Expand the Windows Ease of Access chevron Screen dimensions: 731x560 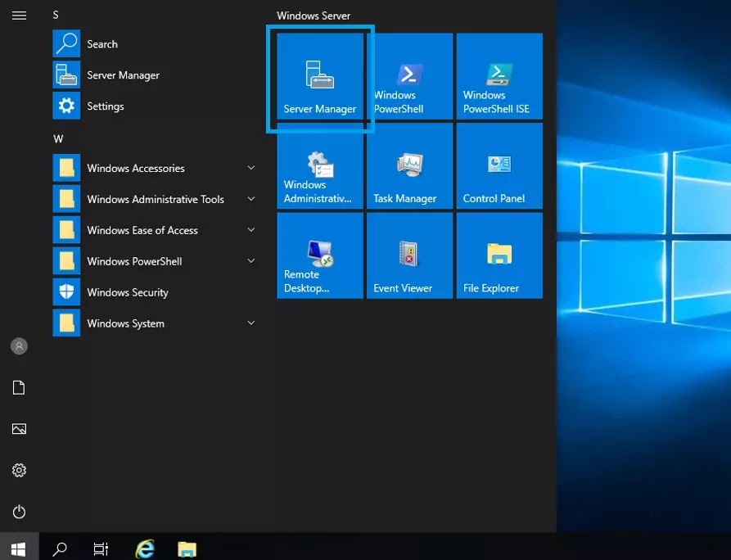coord(250,230)
